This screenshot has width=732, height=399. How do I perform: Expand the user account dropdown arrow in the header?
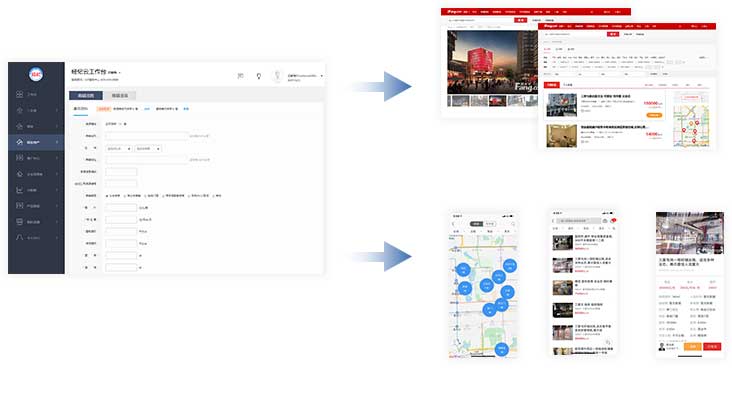pyautogui.click(x=322, y=76)
